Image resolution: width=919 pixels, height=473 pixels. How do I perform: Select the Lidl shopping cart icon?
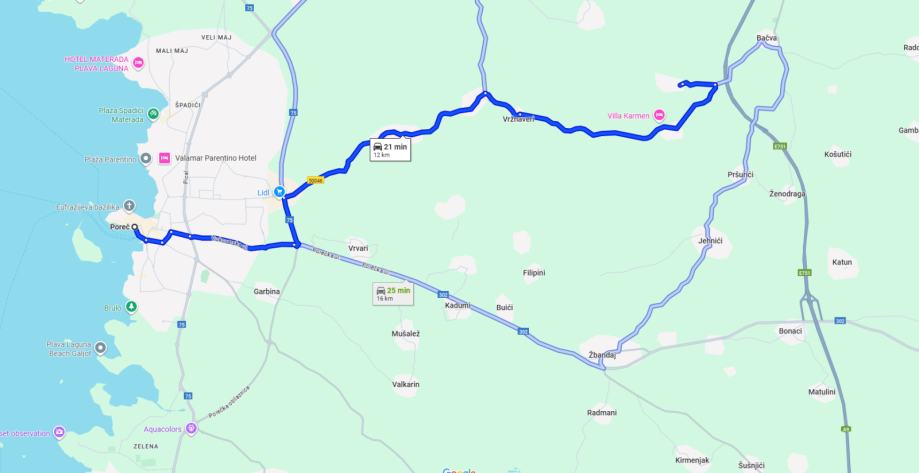(279, 192)
